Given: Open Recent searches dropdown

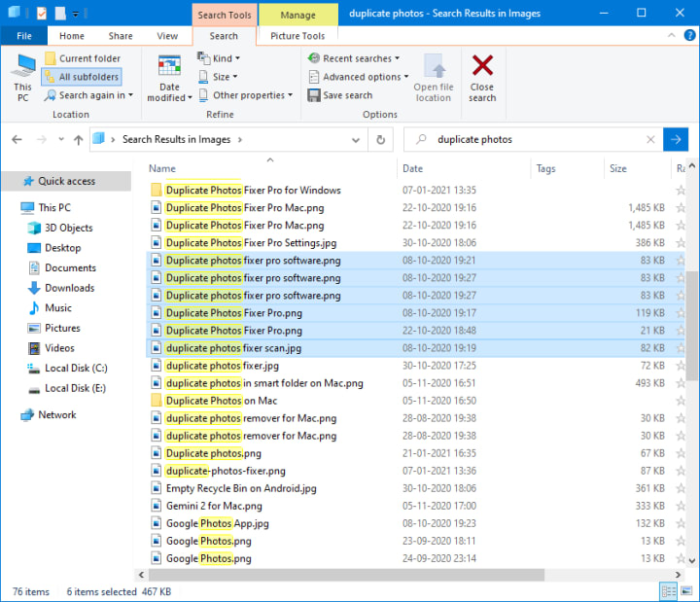Looking at the screenshot, I should pyautogui.click(x=354, y=58).
